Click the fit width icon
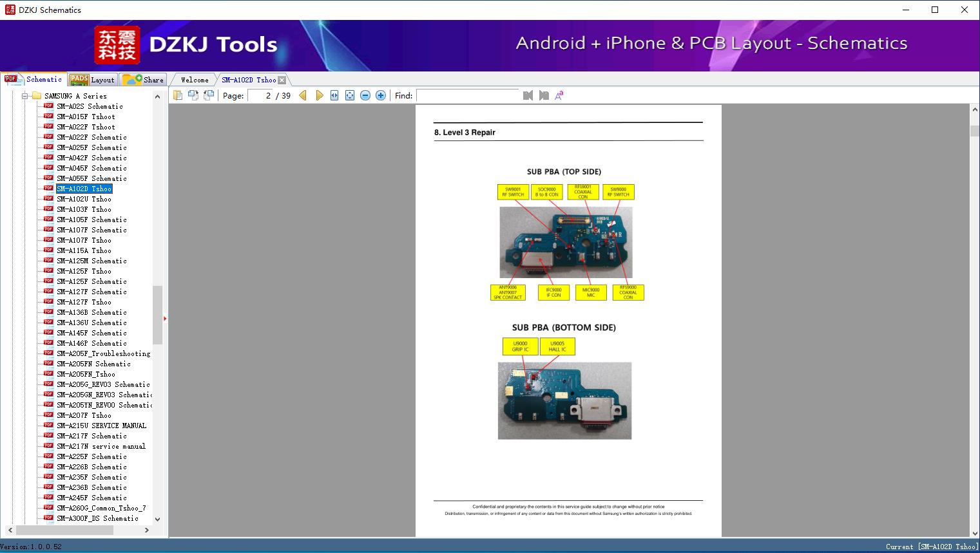 point(334,95)
